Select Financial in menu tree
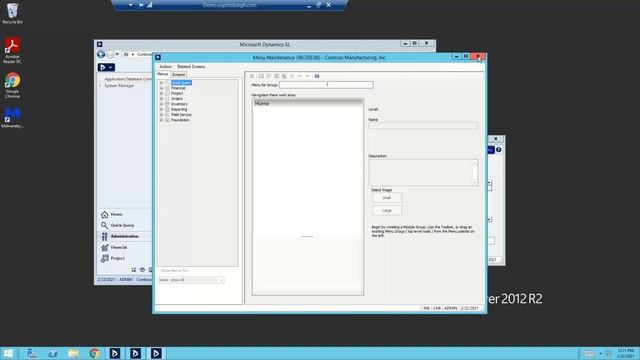Viewport: 640px width, 360px height. (x=178, y=88)
